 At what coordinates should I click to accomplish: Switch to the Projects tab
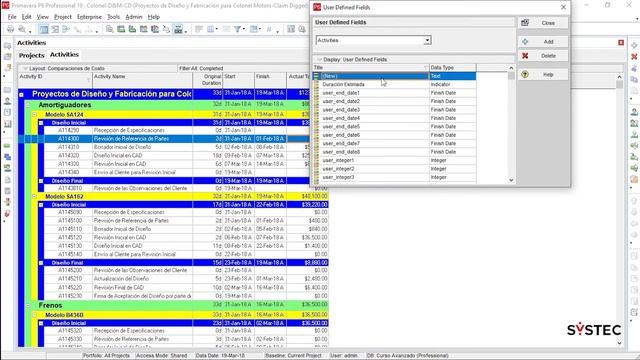31,55
